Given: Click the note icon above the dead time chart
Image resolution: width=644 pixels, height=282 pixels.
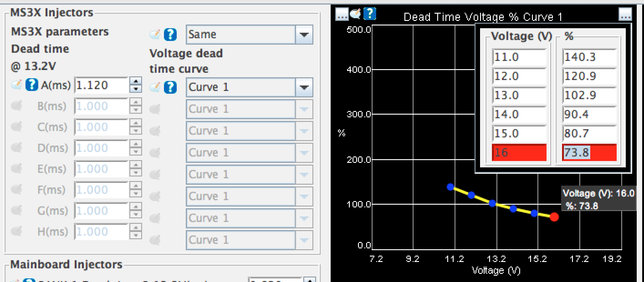Looking at the screenshot, I should tap(356, 14).
